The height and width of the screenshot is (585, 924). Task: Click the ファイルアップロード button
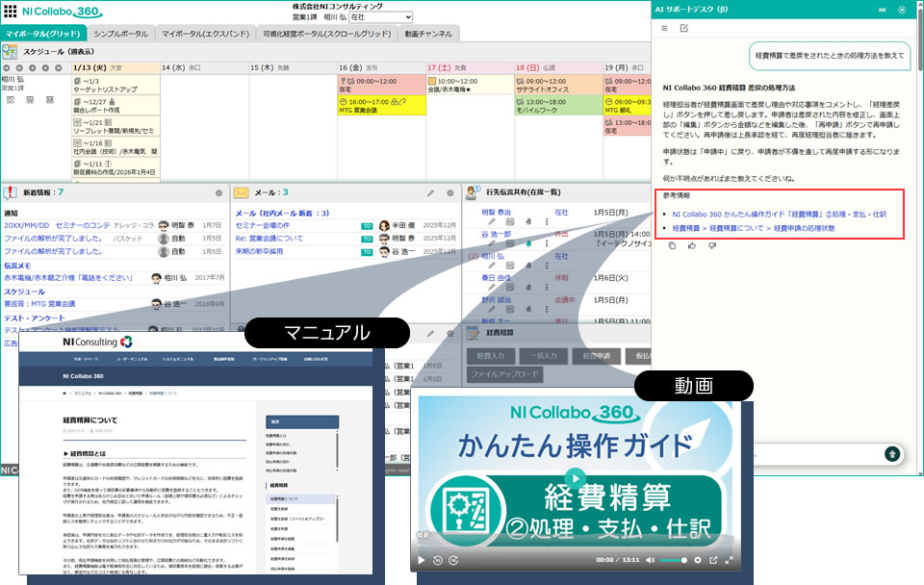point(507,372)
